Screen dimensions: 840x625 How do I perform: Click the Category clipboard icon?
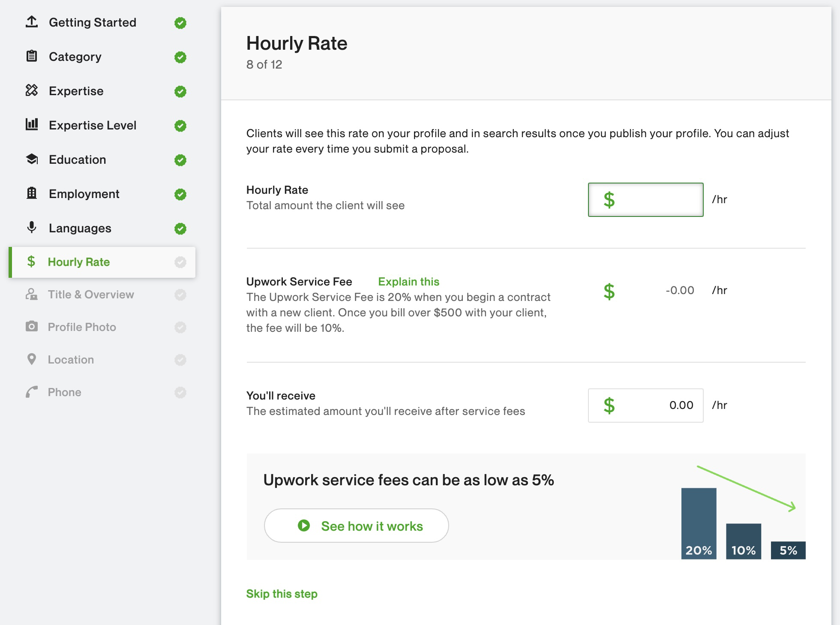32,56
